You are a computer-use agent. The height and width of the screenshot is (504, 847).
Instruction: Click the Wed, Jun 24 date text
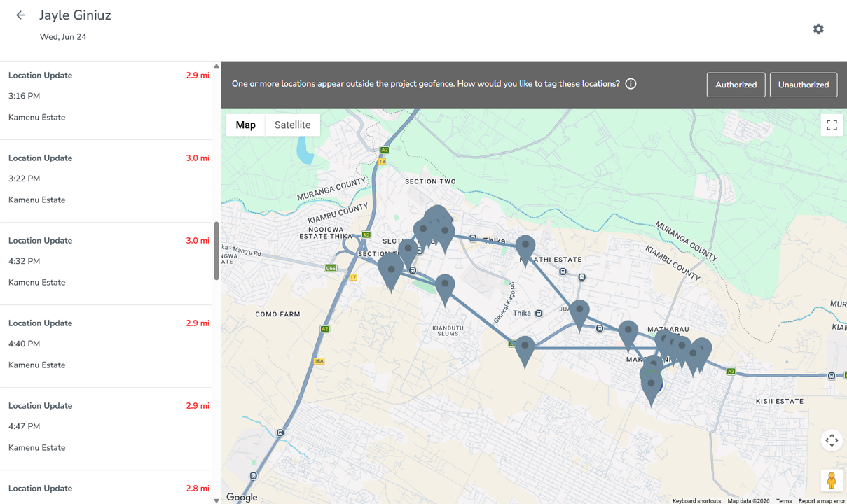point(63,37)
